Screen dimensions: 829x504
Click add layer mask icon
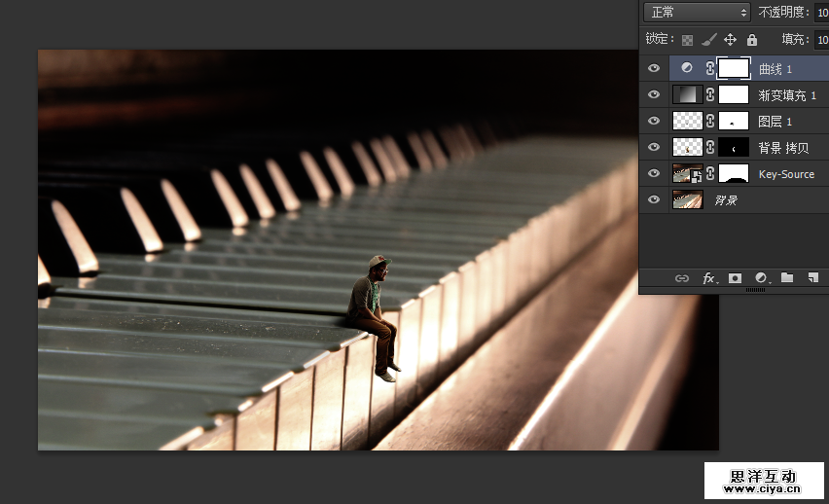pos(736,278)
